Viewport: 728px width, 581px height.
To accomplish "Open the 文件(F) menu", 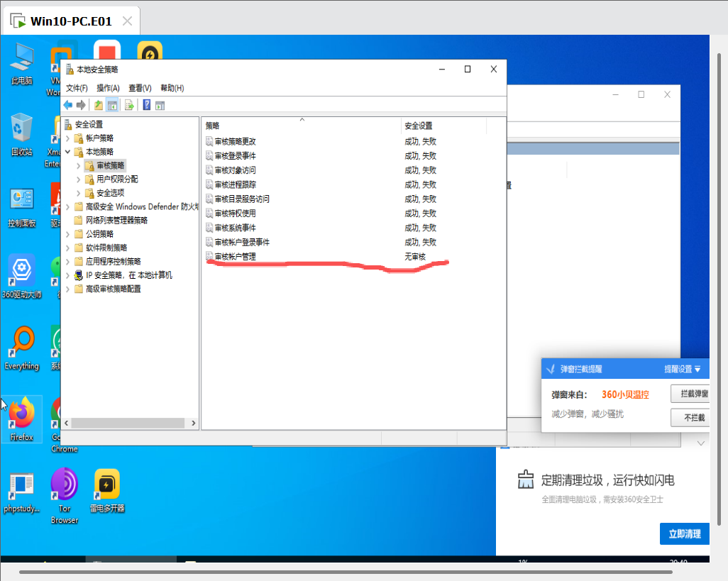I will [x=77, y=88].
